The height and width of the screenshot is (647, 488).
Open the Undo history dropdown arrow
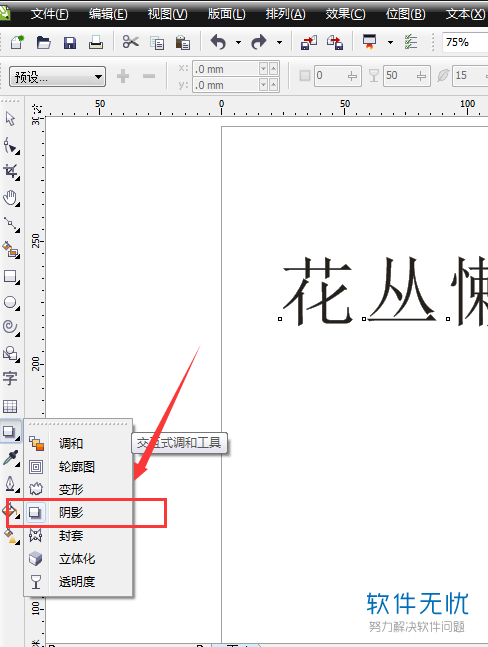coord(238,43)
